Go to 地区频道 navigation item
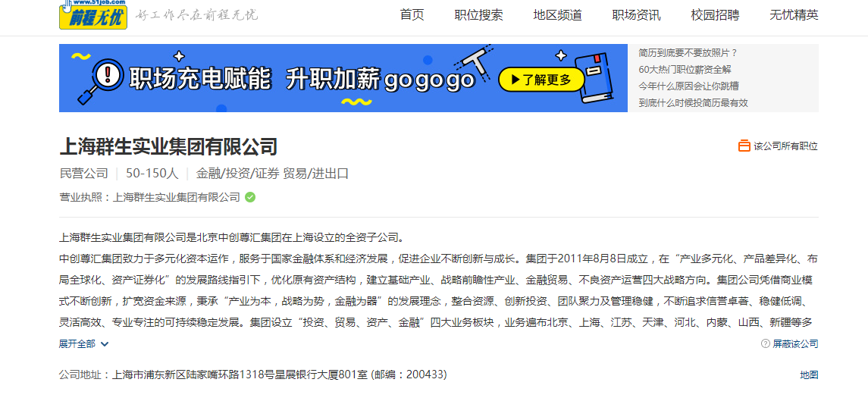The height and width of the screenshot is (398, 868). (557, 15)
